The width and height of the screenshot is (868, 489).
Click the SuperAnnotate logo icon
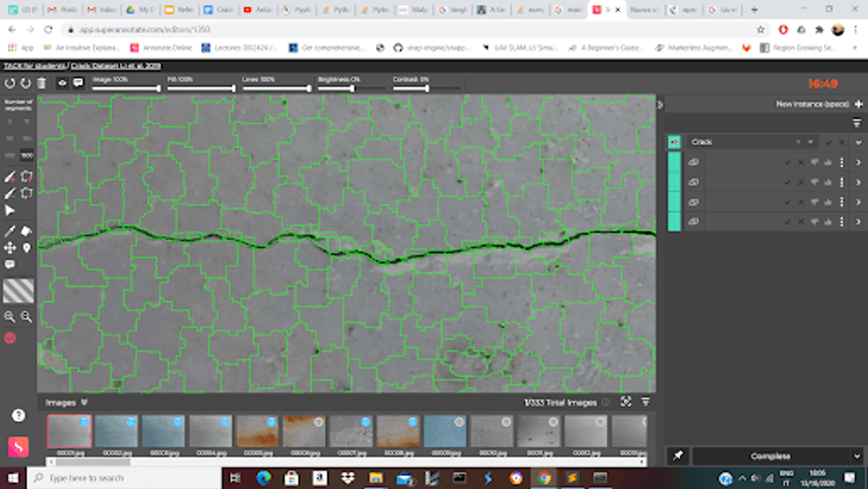(19, 447)
